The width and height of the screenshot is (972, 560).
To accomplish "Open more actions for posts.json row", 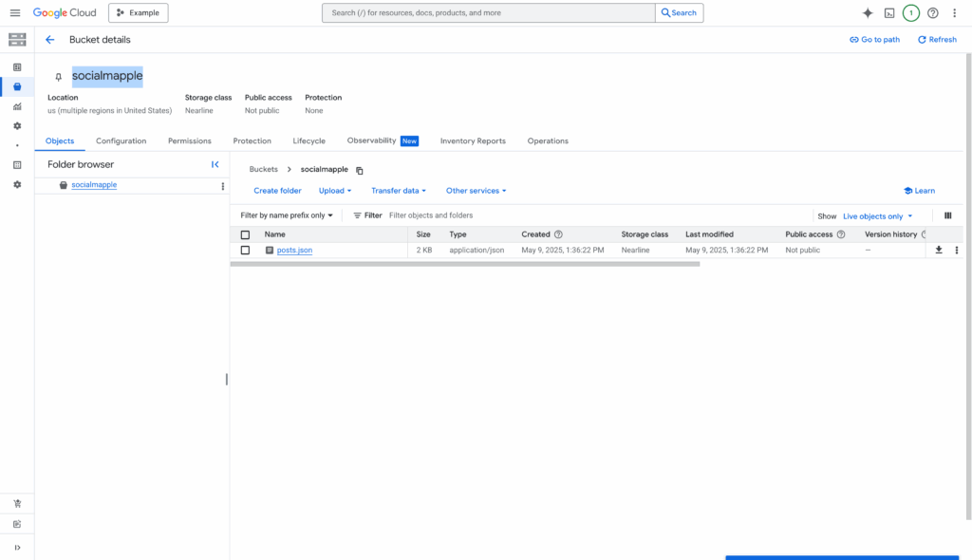I will [x=957, y=250].
